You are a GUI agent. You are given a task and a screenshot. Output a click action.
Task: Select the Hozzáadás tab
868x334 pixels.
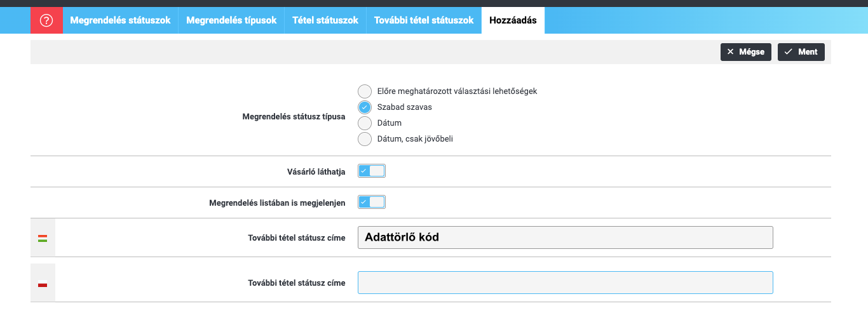[x=513, y=20]
